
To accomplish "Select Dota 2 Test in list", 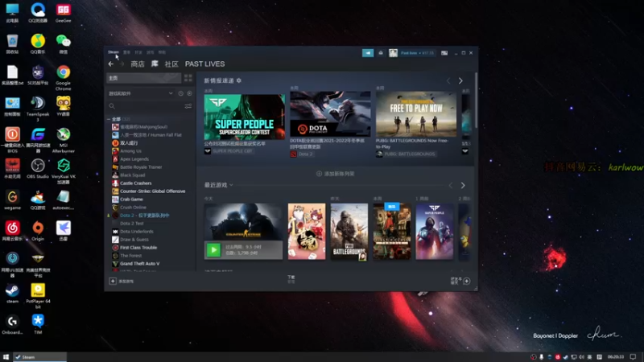I will click(x=131, y=224).
